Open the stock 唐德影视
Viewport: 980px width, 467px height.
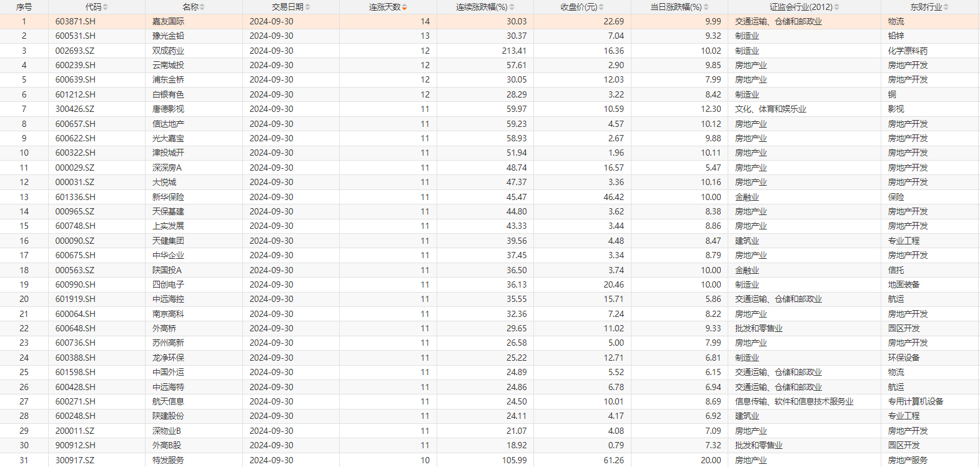169,109
